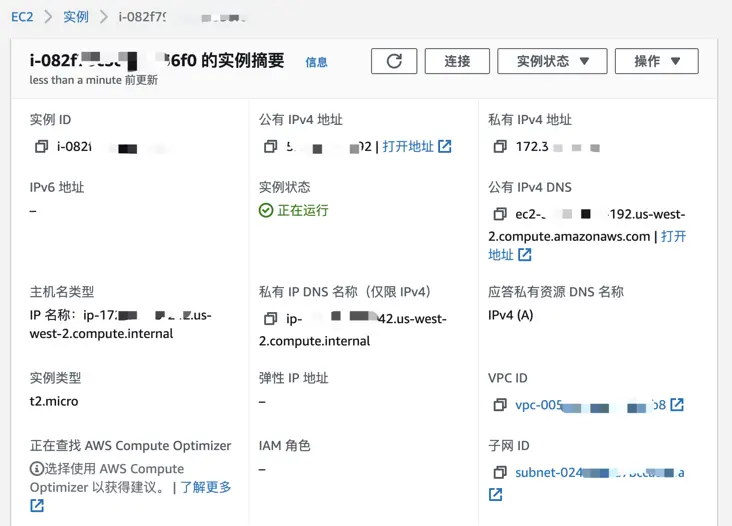Copy the instance ID using copy icon
This screenshot has width=732, height=526.
tap(41, 147)
